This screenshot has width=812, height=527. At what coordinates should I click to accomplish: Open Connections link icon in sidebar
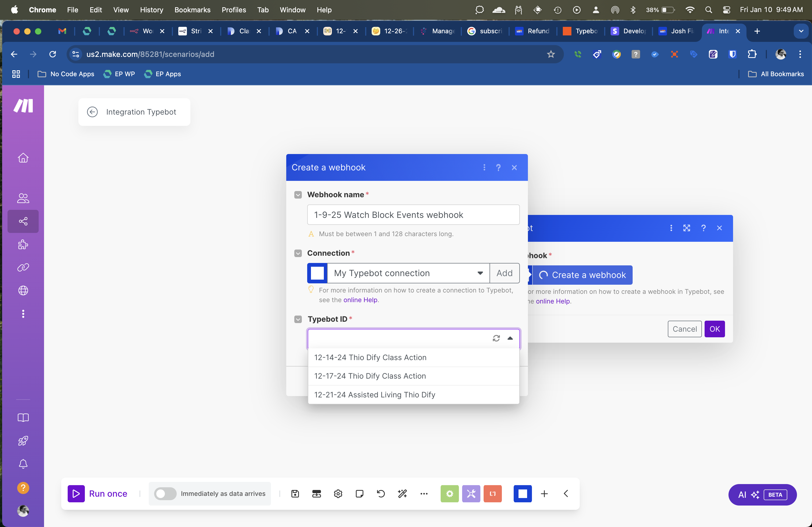point(23,268)
